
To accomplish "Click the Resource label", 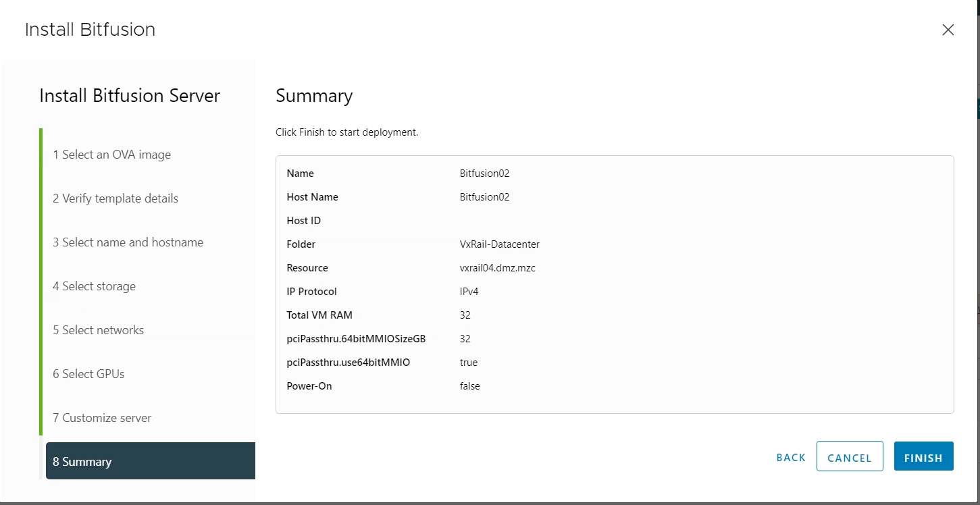I will tap(307, 268).
